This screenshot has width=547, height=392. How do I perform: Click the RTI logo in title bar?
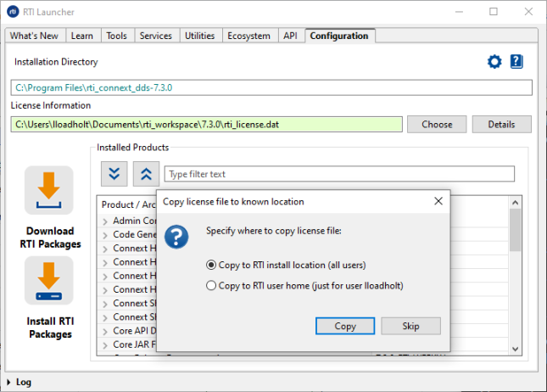click(x=13, y=12)
